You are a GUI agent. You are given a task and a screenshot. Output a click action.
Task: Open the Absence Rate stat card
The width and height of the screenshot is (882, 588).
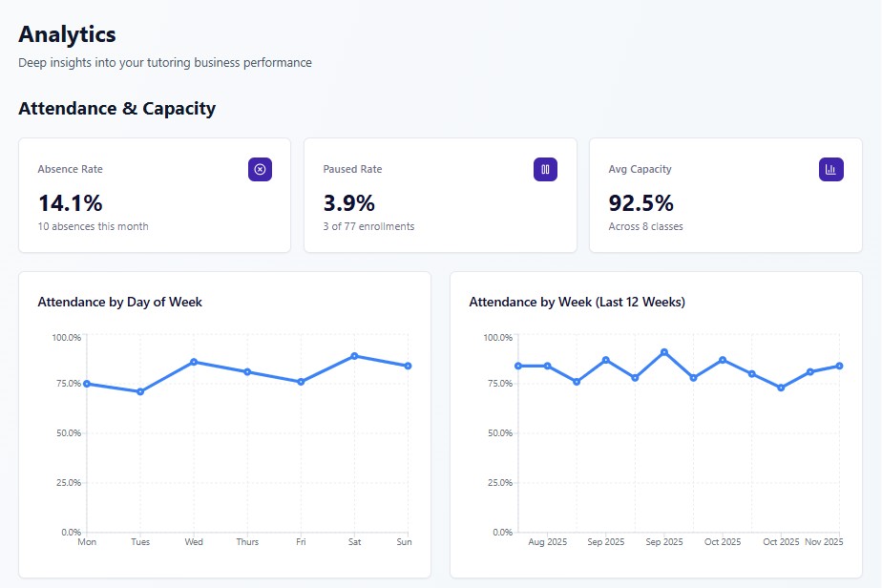point(154,196)
